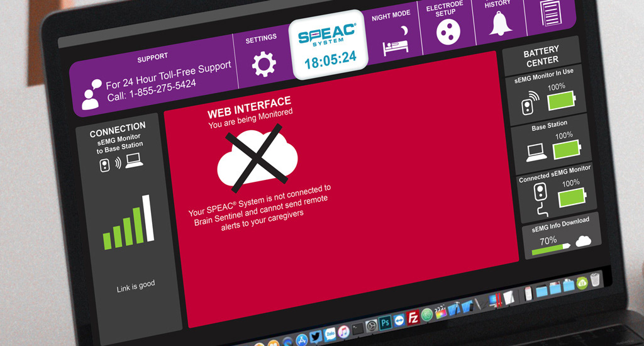Click the sEMG monitor to laptop link icon
644x346 pixels.
121,162
